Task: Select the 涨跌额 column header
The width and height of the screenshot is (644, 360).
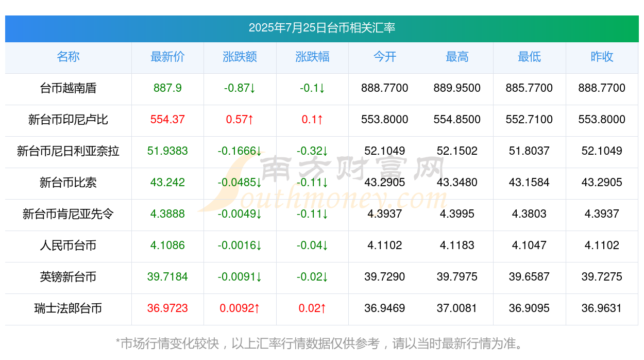Action: pyautogui.click(x=240, y=57)
